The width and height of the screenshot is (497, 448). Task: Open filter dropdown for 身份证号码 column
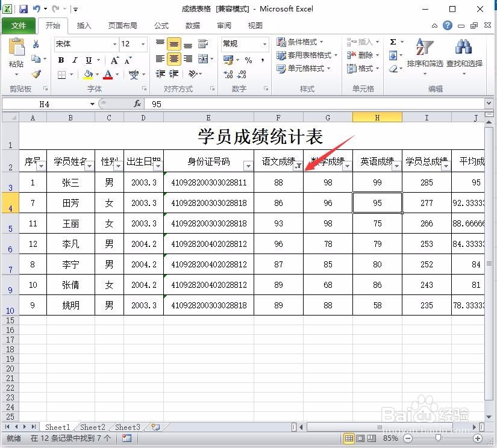click(248, 166)
